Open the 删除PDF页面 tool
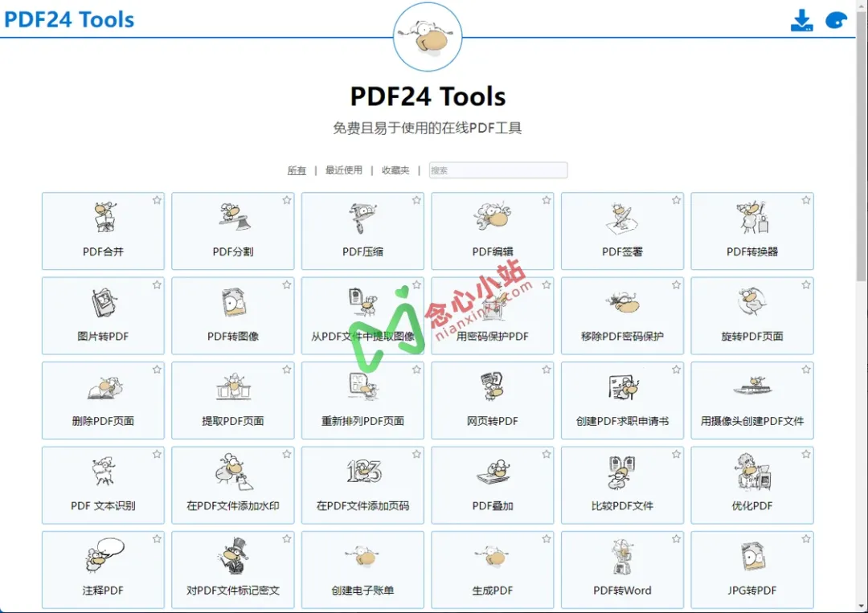This screenshot has width=868, height=613. tap(103, 401)
